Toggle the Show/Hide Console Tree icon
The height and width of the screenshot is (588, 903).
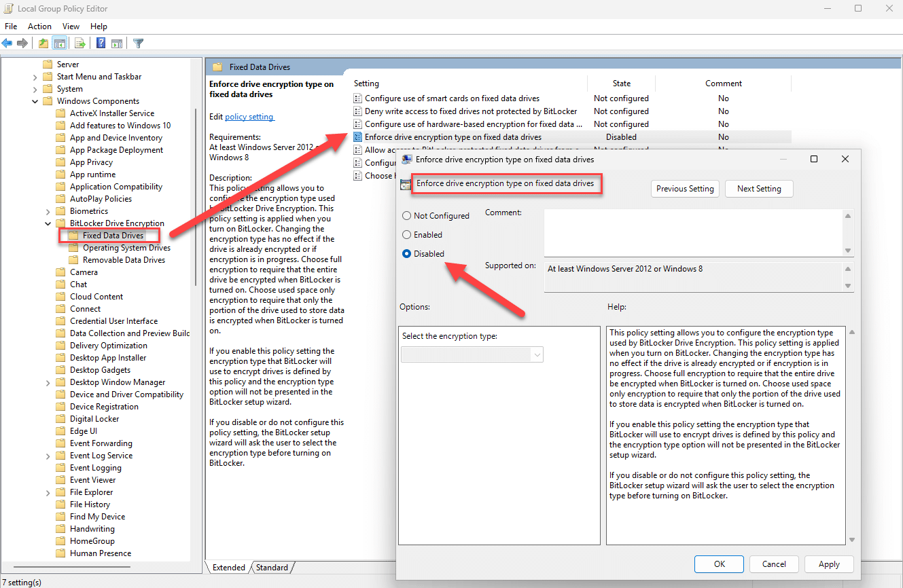(60, 43)
